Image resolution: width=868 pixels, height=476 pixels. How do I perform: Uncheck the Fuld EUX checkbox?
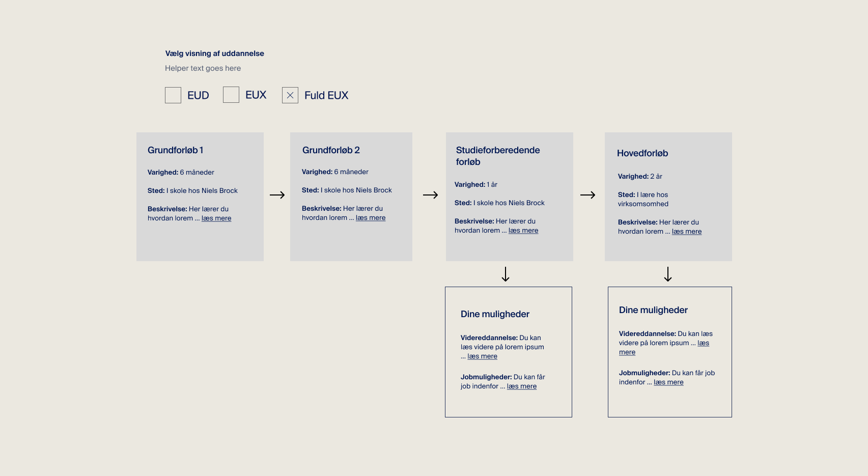pyautogui.click(x=290, y=95)
